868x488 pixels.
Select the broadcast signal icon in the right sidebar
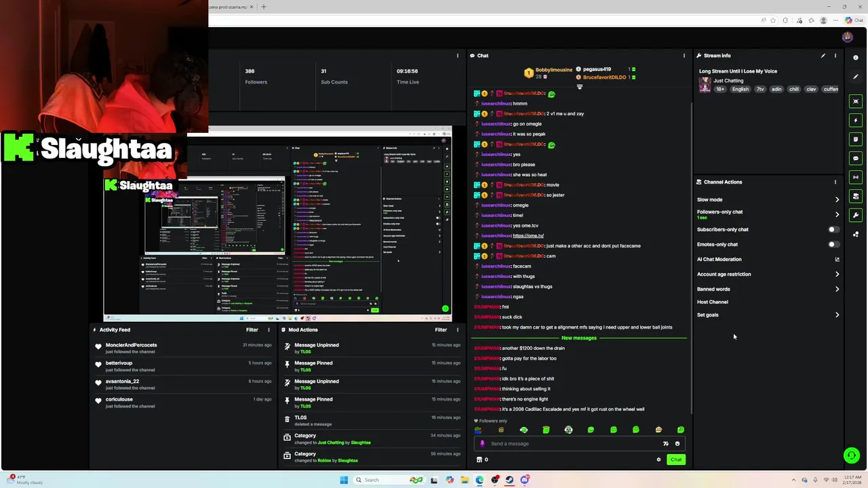pos(856,177)
